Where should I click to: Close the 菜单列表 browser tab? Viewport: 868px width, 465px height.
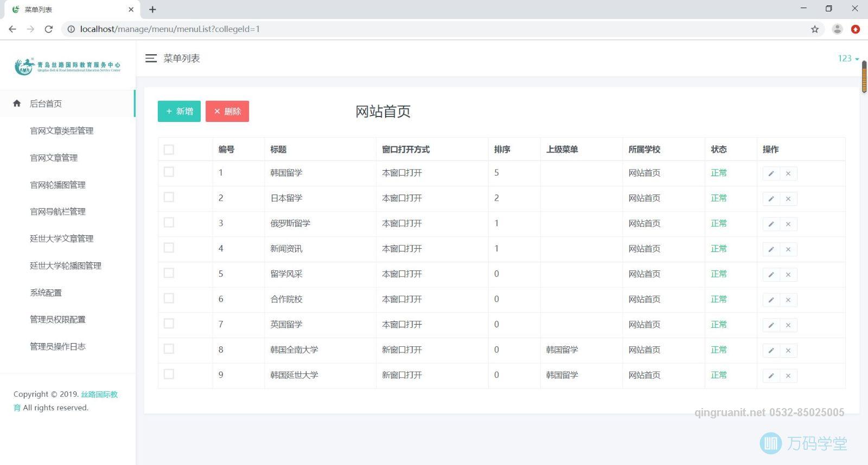[131, 9]
